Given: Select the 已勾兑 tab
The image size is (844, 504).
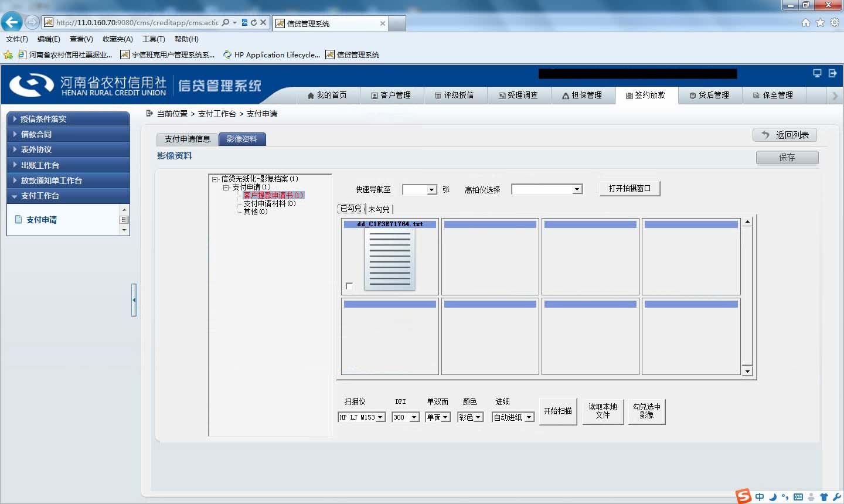Looking at the screenshot, I should (x=351, y=209).
